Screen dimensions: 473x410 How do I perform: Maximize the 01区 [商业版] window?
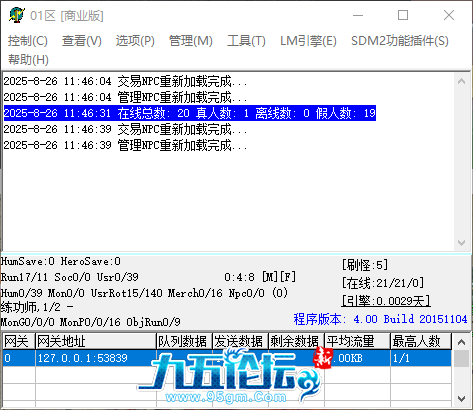[403, 15]
